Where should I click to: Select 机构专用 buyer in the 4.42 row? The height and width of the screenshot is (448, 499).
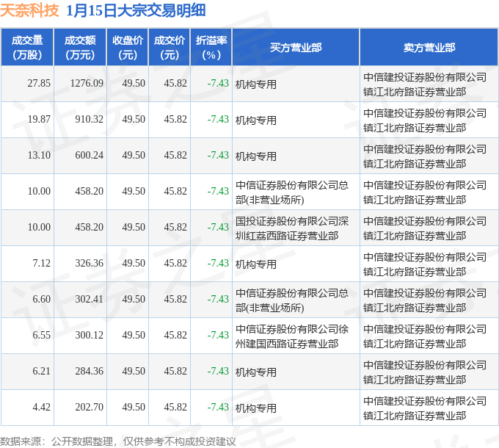pos(256,408)
